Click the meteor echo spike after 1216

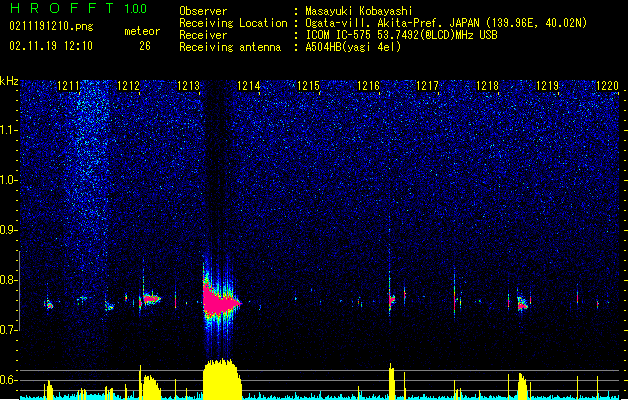[x=390, y=299]
